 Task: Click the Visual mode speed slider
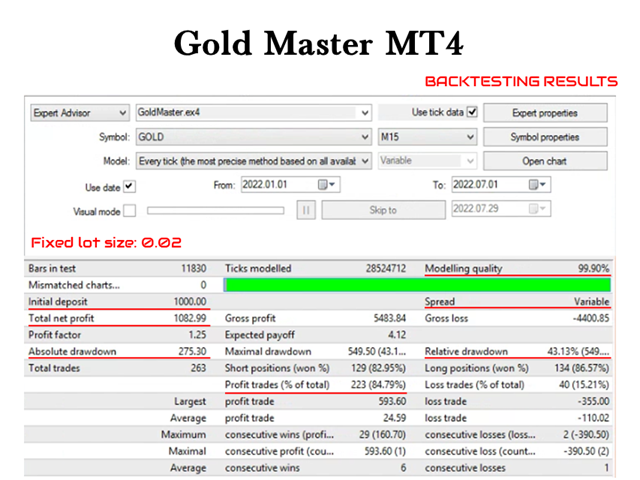point(216,211)
